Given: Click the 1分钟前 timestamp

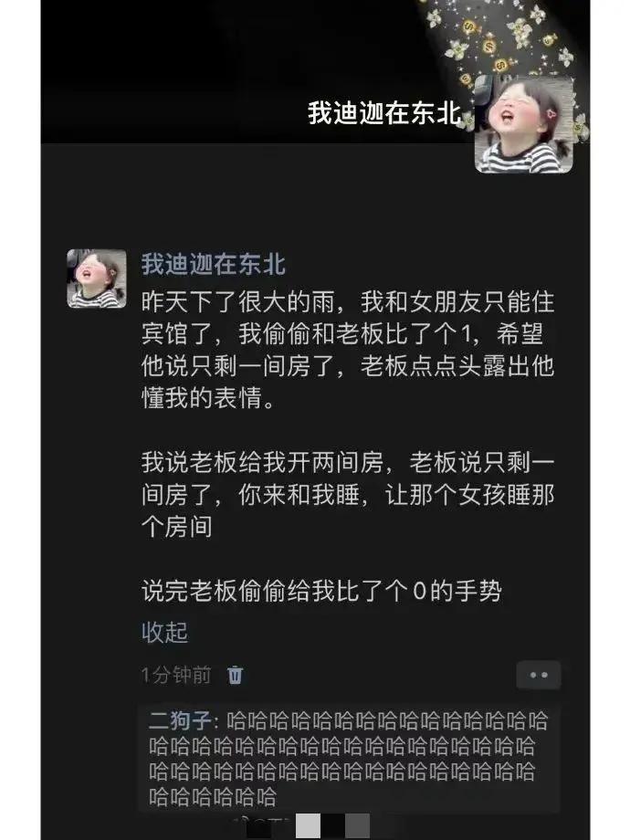Looking at the screenshot, I should pos(176,675).
